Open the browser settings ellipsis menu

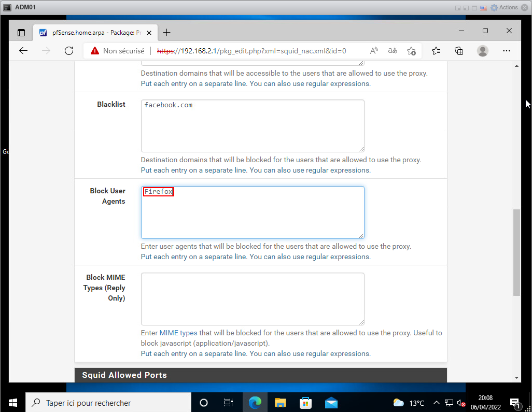(x=507, y=51)
